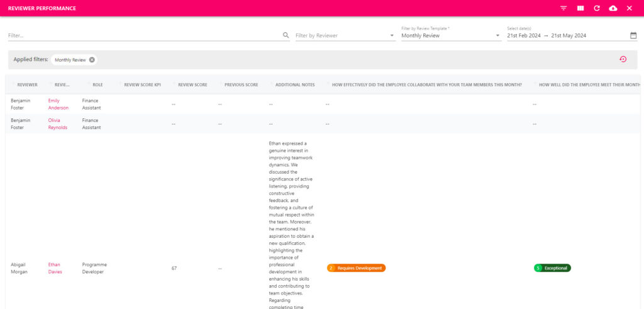Open the column chooser icon in header
The width and height of the screenshot is (644, 309).
tap(580, 8)
